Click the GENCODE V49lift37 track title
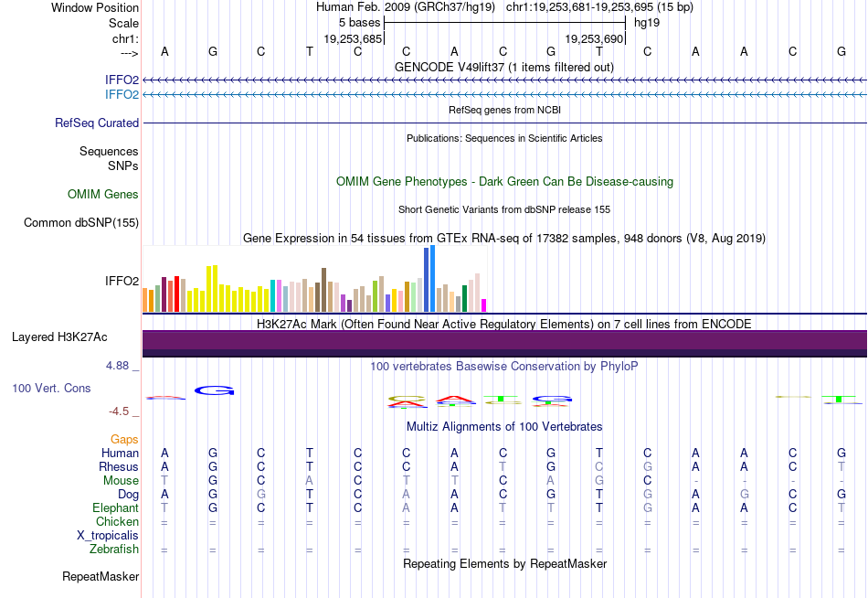 coord(504,67)
